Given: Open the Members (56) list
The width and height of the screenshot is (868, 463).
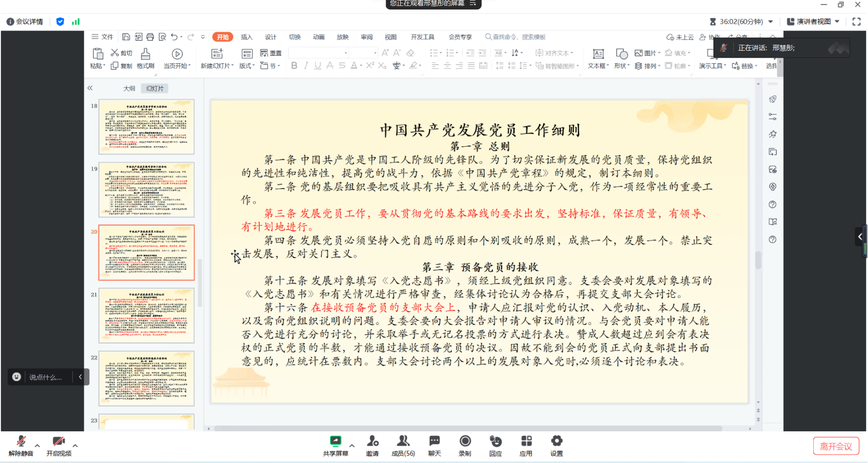Looking at the screenshot, I should [x=403, y=442].
